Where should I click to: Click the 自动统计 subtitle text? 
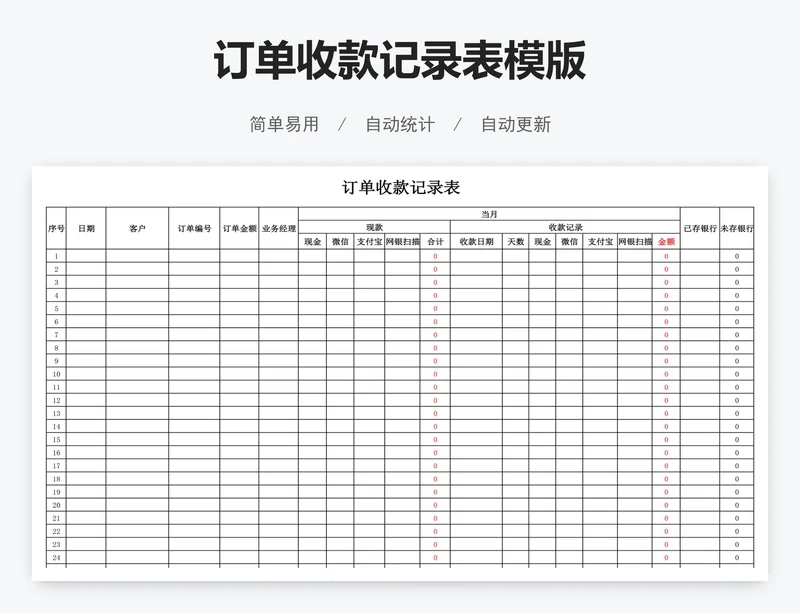[x=400, y=125]
